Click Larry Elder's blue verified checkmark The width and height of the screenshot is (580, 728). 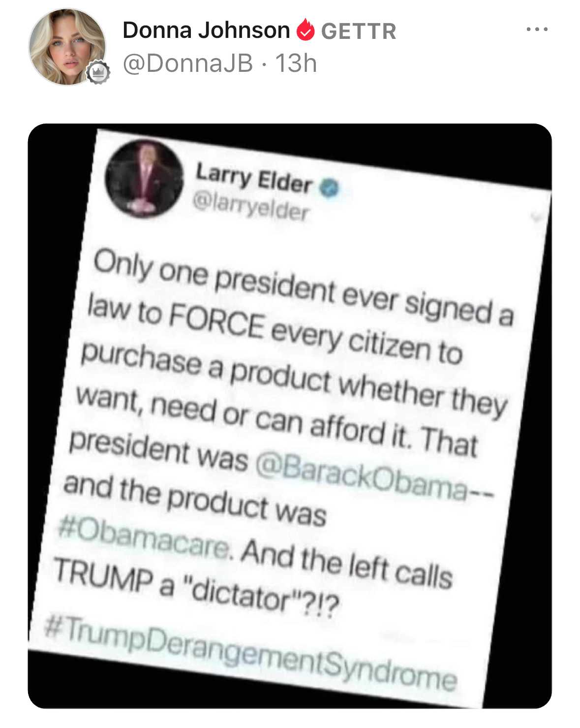pyautogui.click(x=330, y=188)
